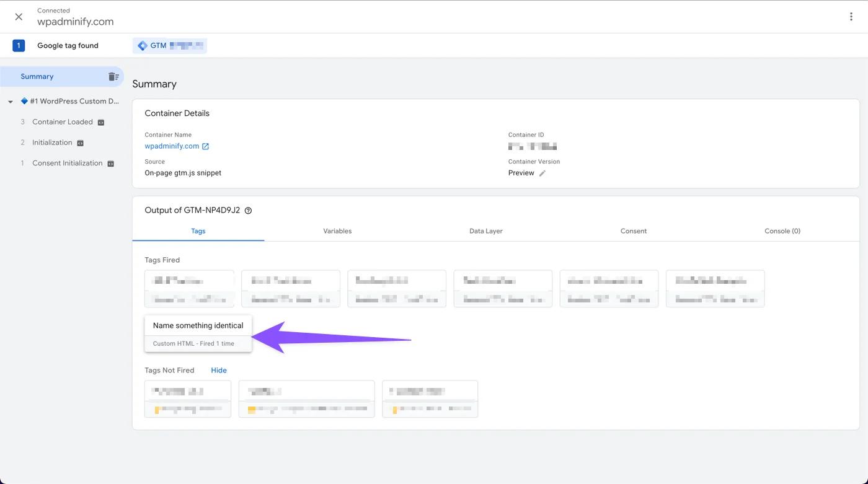
Task: Click the wpadminify.com connected domain header
Action: pos(75,22)
